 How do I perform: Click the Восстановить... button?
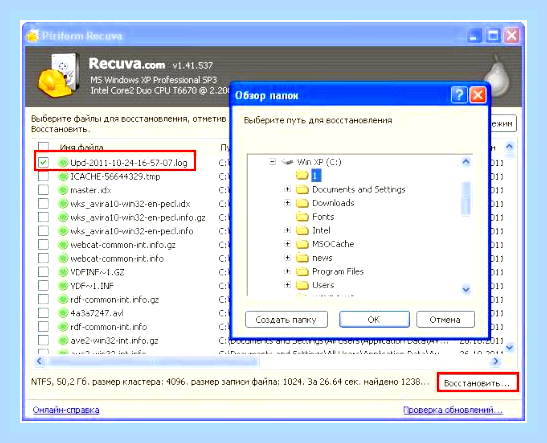click(477, 383)
